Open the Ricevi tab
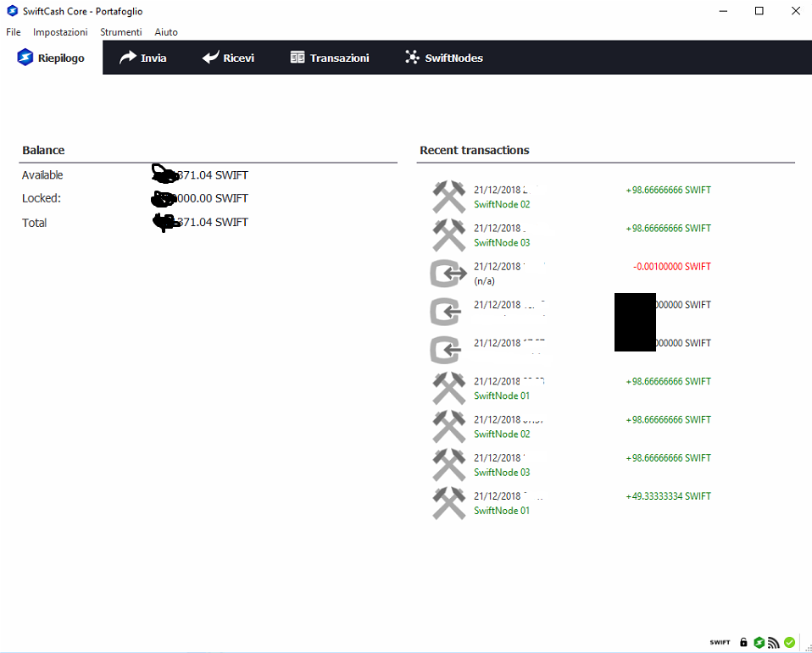Image resolution: width=812 pixels, height=653 pixels. point(228,58)
